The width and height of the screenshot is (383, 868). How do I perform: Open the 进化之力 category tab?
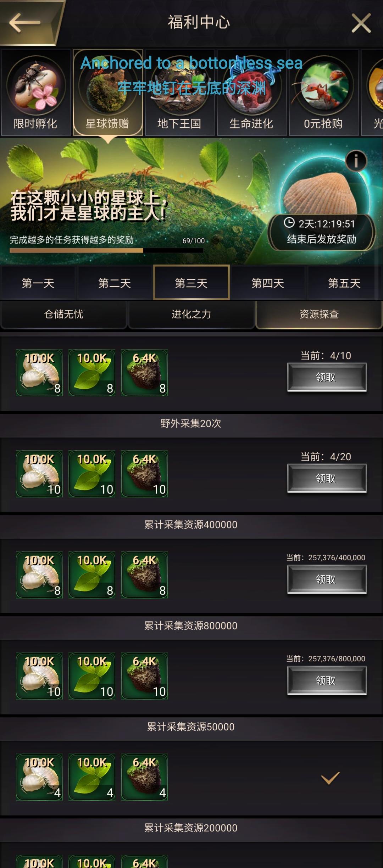point(191,314)
